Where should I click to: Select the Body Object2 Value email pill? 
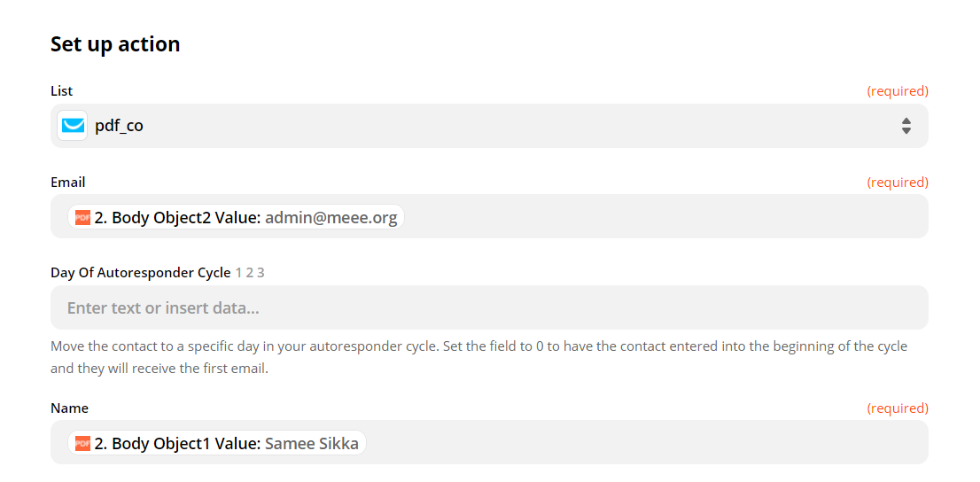(x=237, y=218)
